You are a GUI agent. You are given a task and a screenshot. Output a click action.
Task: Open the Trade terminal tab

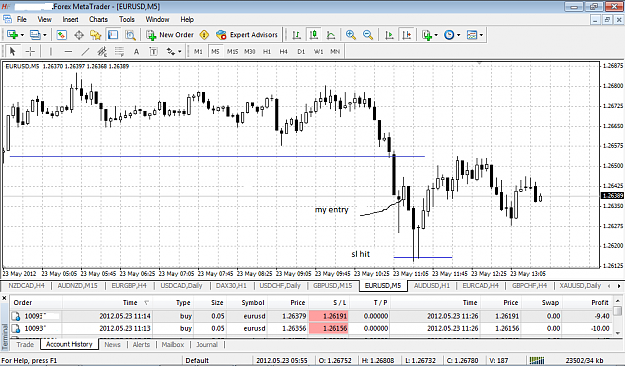25,344
